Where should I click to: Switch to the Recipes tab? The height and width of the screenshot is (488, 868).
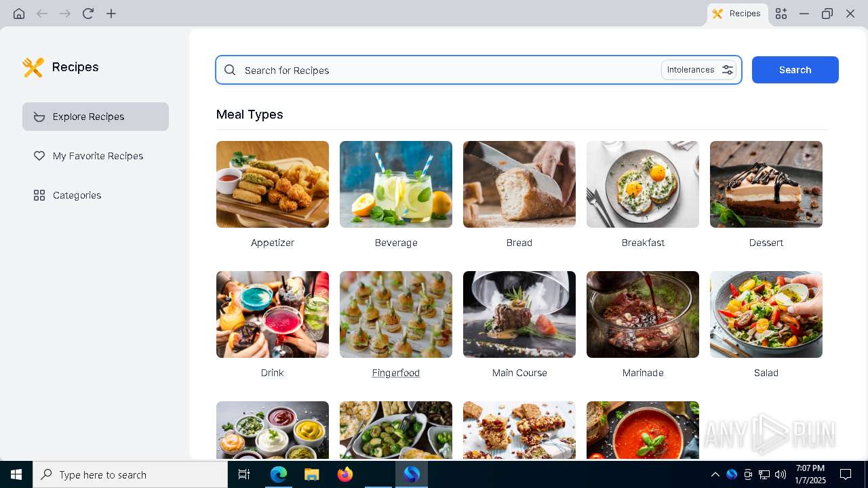pos(737,14)
